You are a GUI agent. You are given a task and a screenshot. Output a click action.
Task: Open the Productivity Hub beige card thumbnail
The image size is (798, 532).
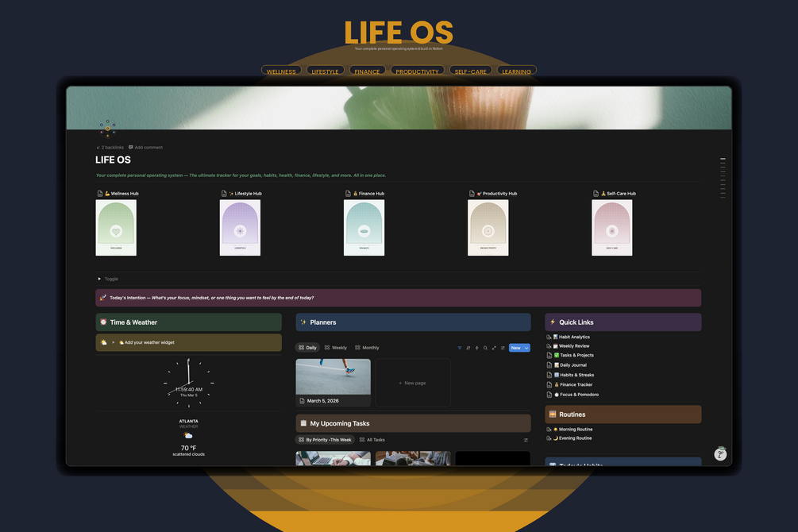(488, 228)
